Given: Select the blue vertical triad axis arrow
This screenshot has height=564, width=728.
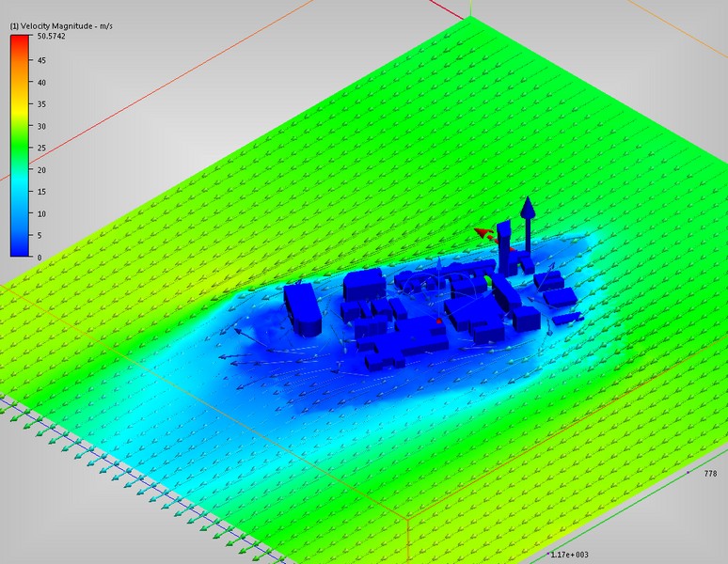Looking at the screenshot, I should click(528, 225).
